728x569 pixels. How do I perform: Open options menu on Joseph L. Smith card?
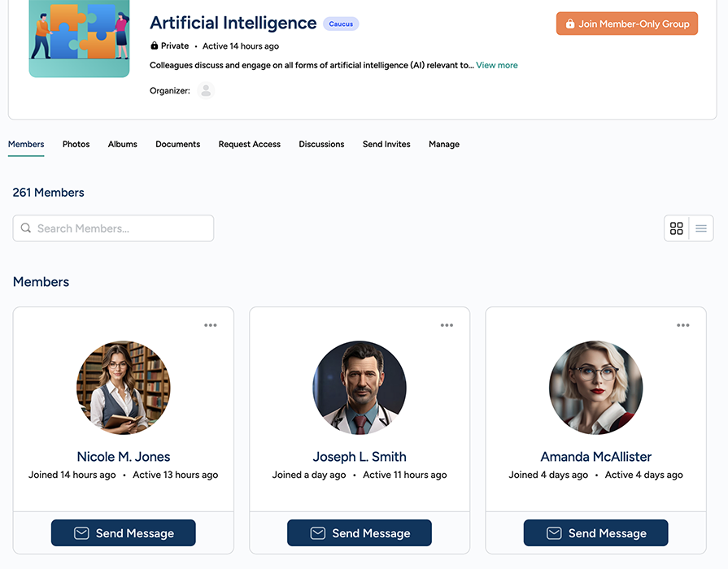coord(447,325)
